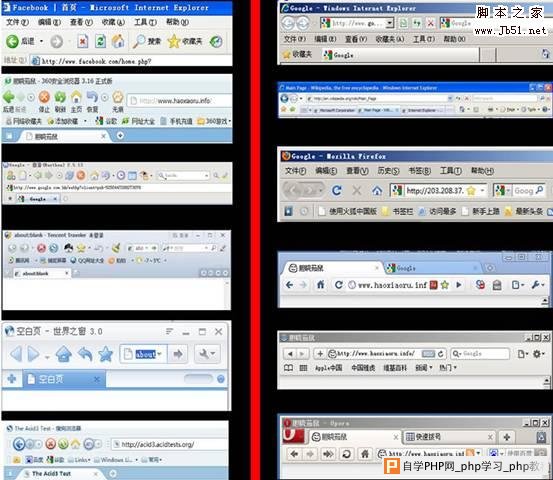This screenshot has height=480, width=553.
Task: Open back button dropdown in Facebook IE
Action: tap(41, 42)
